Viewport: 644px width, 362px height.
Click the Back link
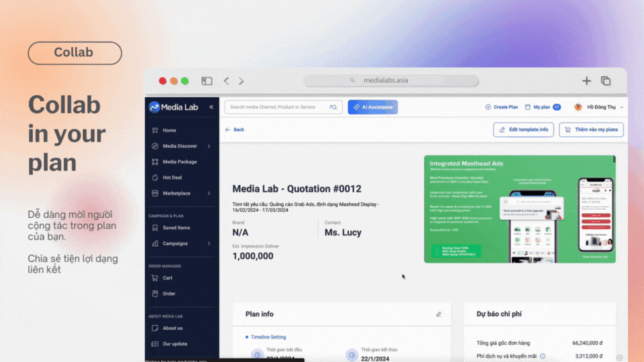pos(235,129)
